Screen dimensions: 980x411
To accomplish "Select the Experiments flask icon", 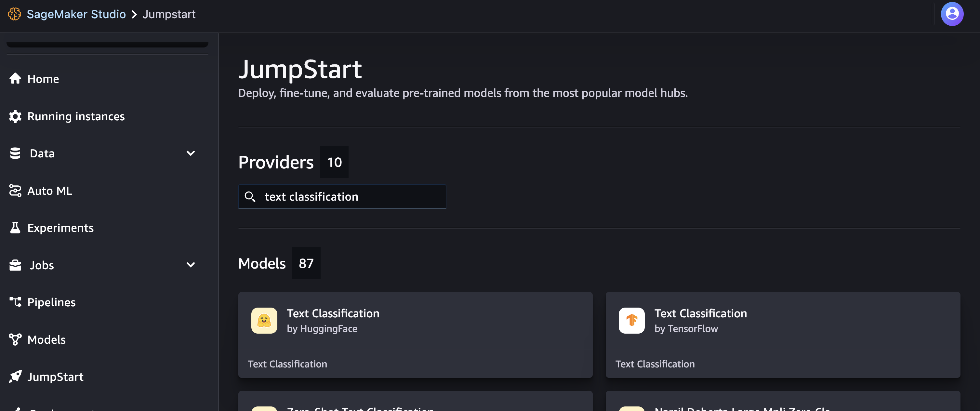I will click(15, 228).
